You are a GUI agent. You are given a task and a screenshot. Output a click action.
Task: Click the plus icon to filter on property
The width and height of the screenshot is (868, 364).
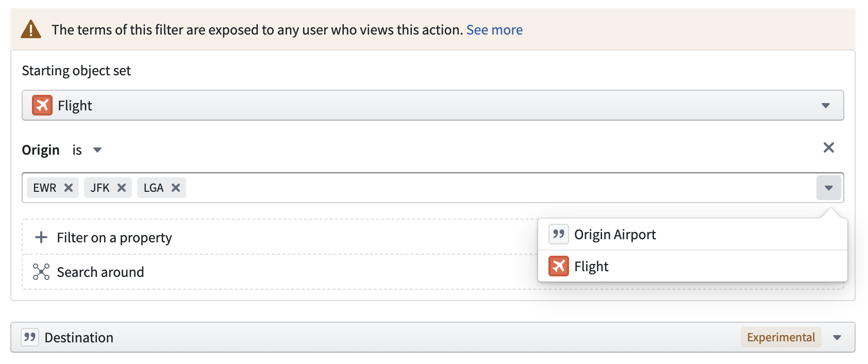tap(41, 237)
